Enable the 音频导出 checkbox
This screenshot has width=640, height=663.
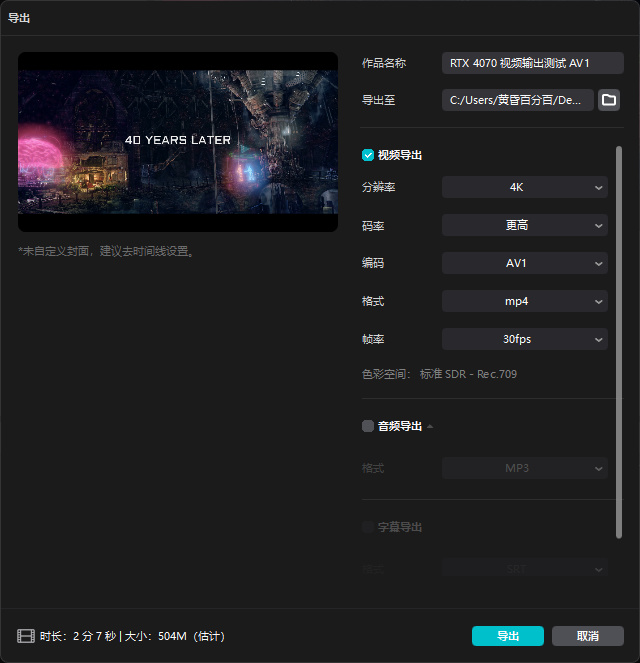pyautogui.click(x=368, y=426)
